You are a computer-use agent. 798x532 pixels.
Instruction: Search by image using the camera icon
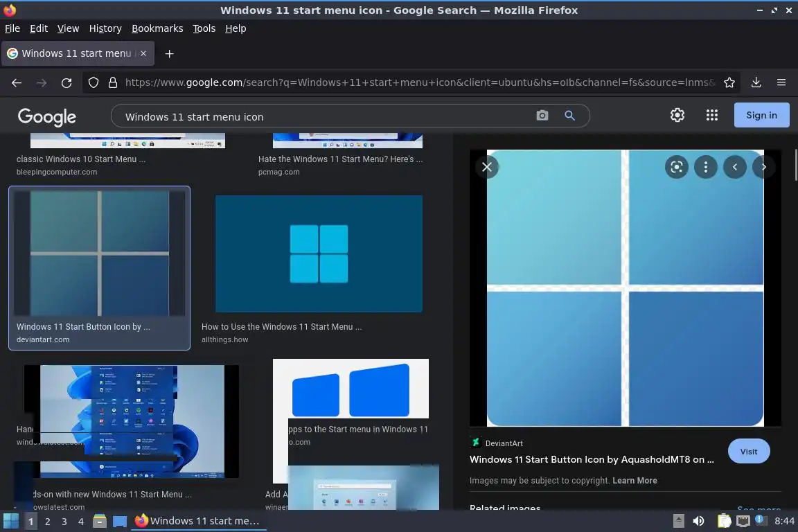pos(542,116)
